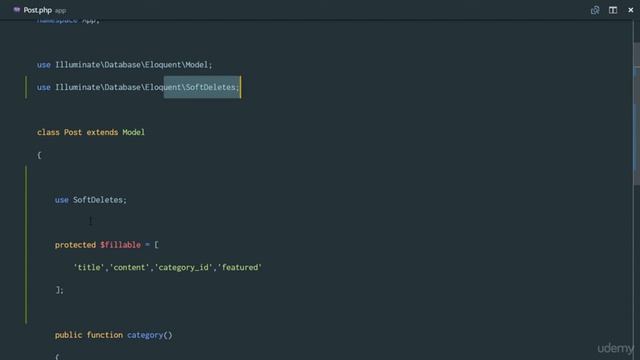Click the 'public function' keywords
Screen dimensions: 640x360
click(89, 335)
